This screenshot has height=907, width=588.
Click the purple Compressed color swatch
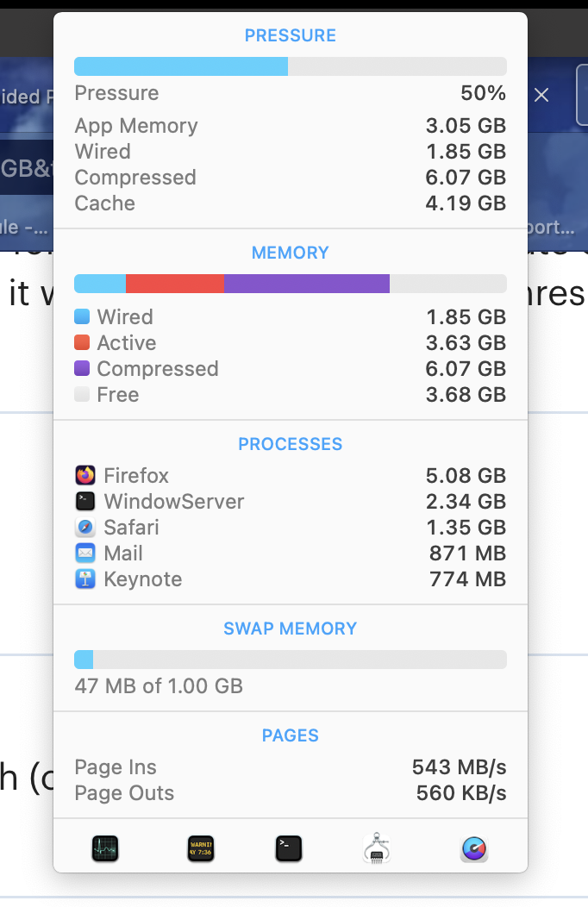click(x=83, y=369)
